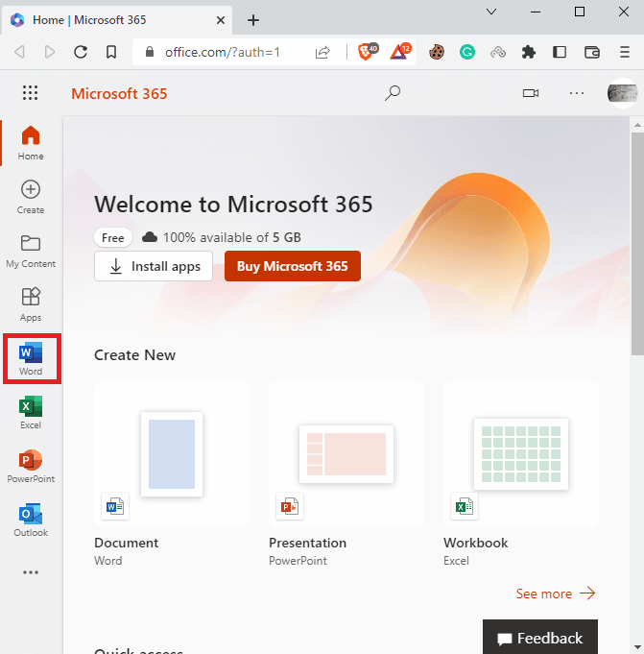Launch Word from sidebar
644x654 pixels.
31,359
